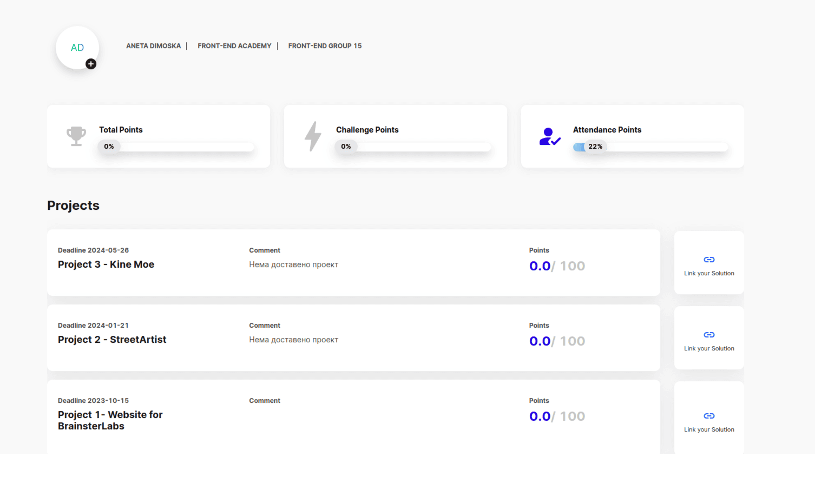
Task: Click the trophy icon for Total Points
Action: [x=76, y=136]
